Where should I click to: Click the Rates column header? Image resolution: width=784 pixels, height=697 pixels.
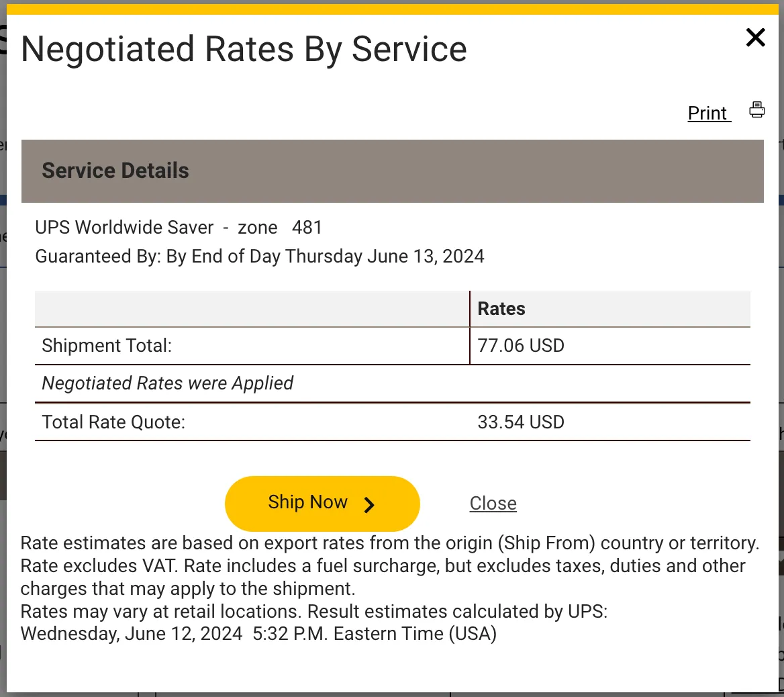click(501, 308)
